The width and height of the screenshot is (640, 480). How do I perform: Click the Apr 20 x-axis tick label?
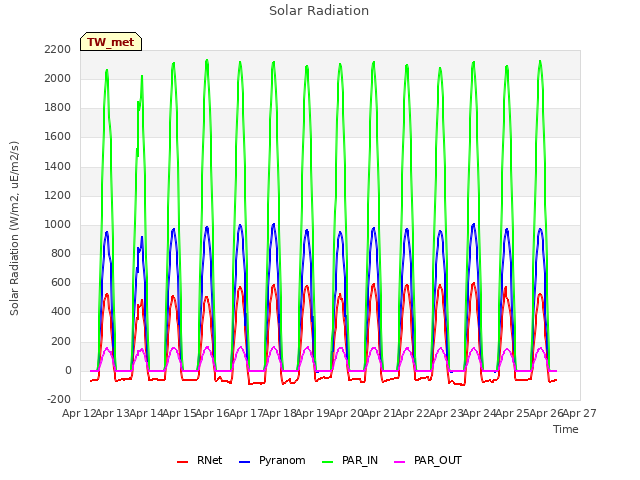[x=346, y=413]
